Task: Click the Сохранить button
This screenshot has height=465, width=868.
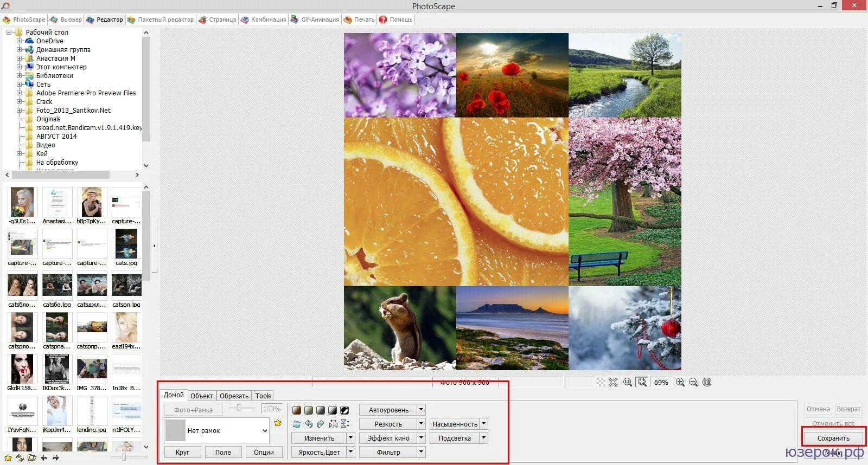Action: (x=833, y=438)
